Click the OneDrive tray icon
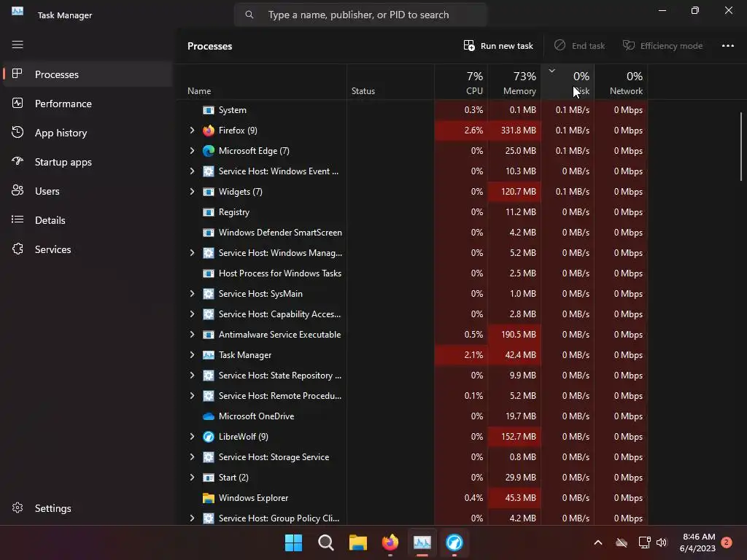Image resolution: width=747 pixels, height=560 pixels. click(x=622, y=542)
